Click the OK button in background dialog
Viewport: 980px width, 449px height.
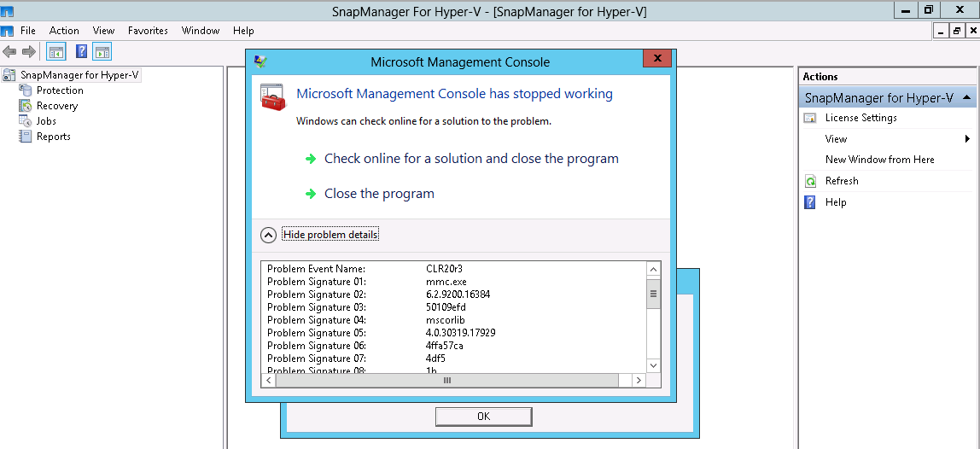[x=483, y=417]
